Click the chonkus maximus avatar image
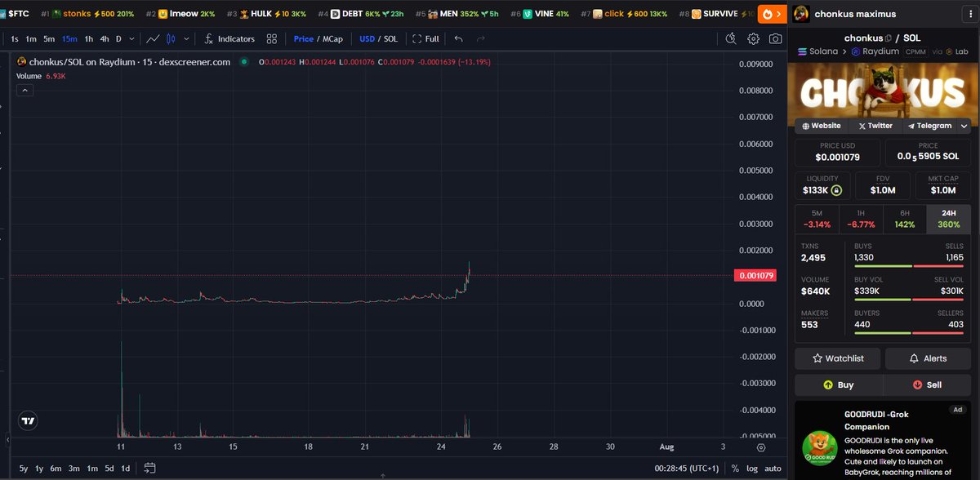This screenshot has height=480, width=980. coord(802,14)
